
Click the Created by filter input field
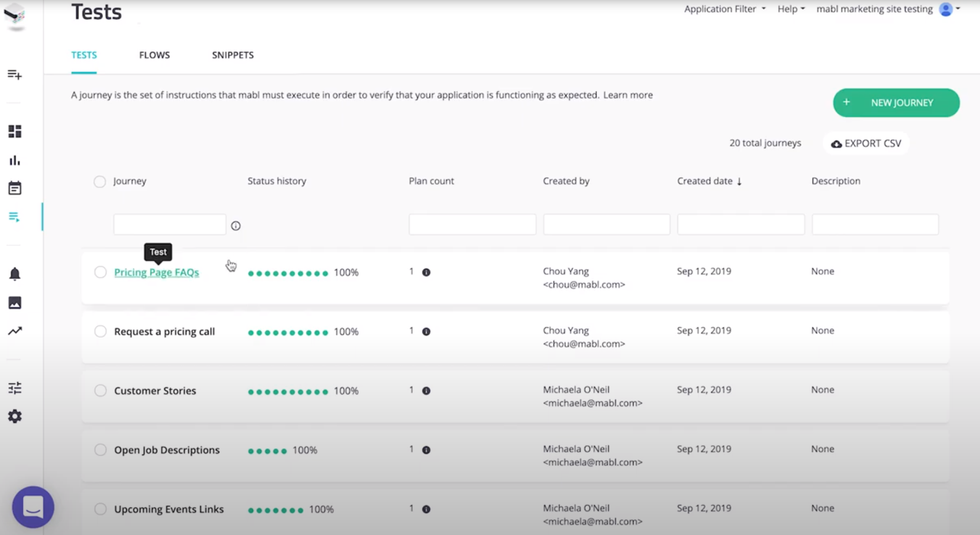[x=606, y=224]
